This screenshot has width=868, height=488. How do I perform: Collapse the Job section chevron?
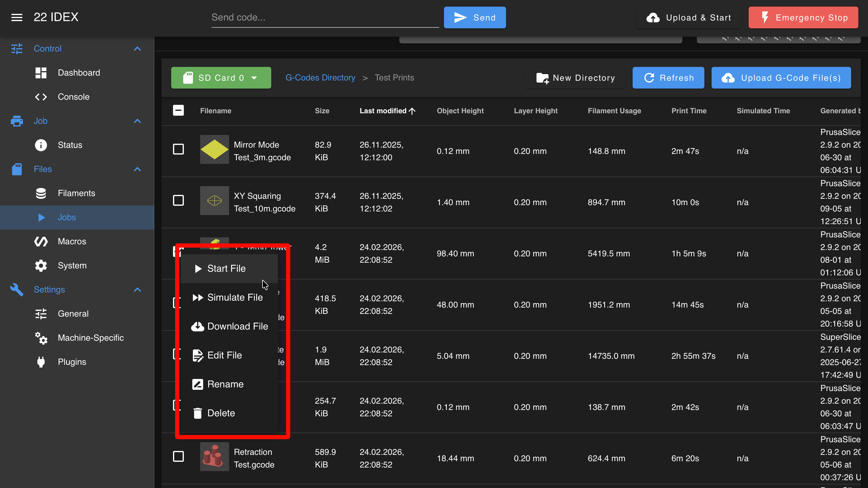(x=137, y=121)
